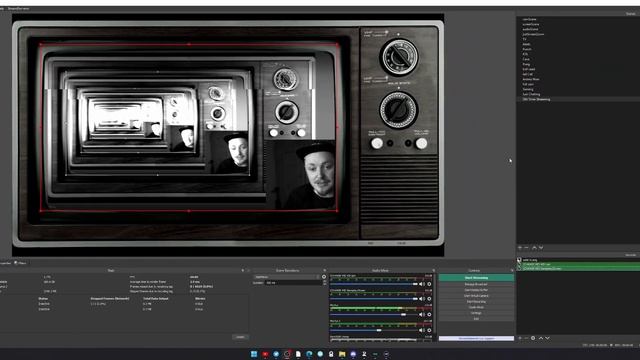
Task: Click Start Replay Buffer button
Action: pos(476,290)
